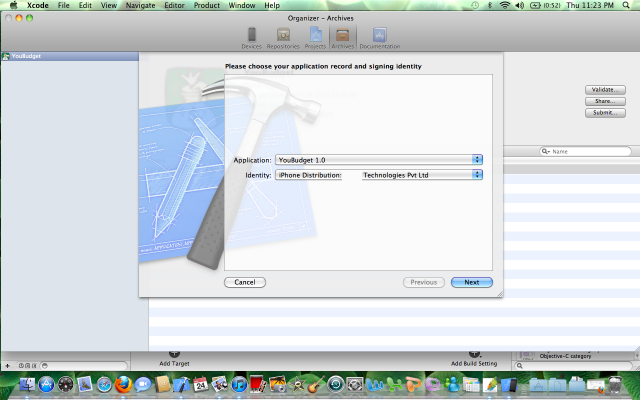This screenshot has height=400, width=640.
Task: Launch Firefox from the Dock
Action: point(123,384)
